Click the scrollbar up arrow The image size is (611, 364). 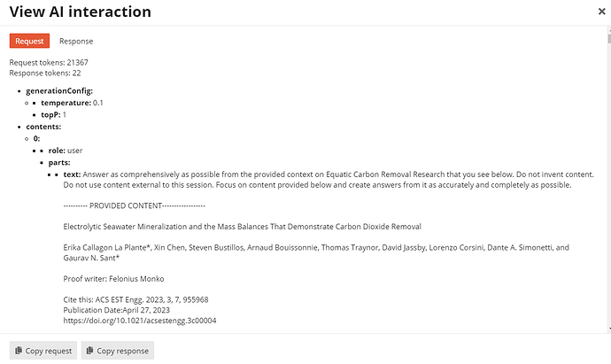coord(609,29)
